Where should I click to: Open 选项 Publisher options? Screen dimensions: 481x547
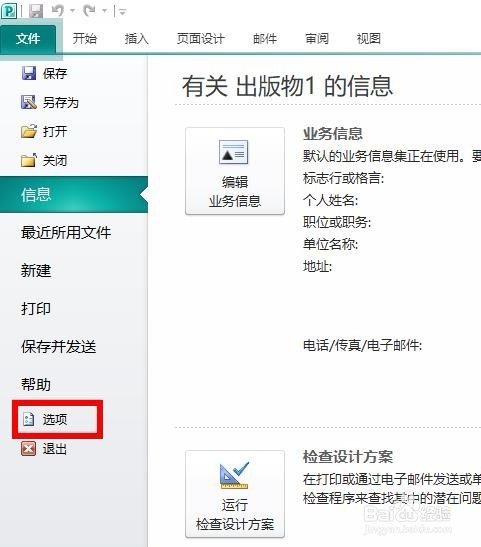coord(55,419)
